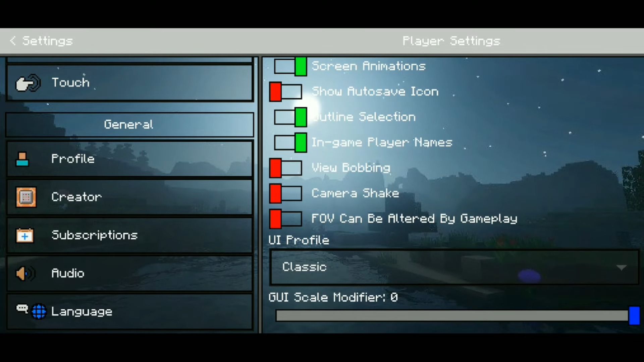Open the Profile settings panel
This screenshot has height=362, width=644.
point(129,159)
